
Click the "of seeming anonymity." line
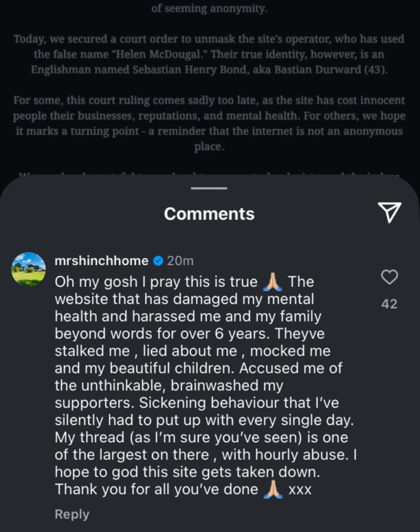coord(209,8)
